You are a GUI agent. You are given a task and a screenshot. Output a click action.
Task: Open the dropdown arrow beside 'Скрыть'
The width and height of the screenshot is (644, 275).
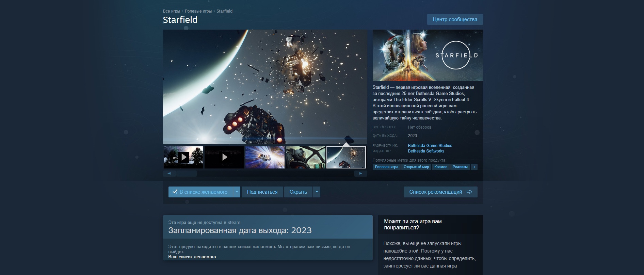point(317,192)
